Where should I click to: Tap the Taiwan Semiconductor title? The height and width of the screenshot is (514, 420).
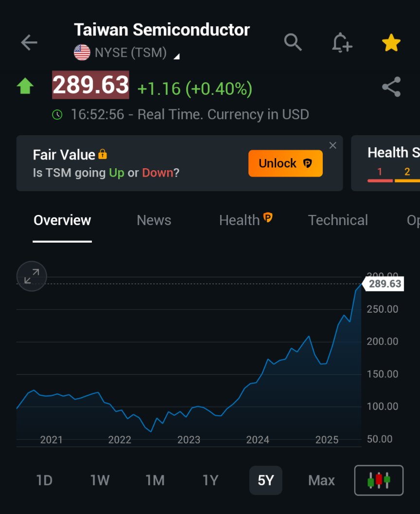[x=162, y=30]
